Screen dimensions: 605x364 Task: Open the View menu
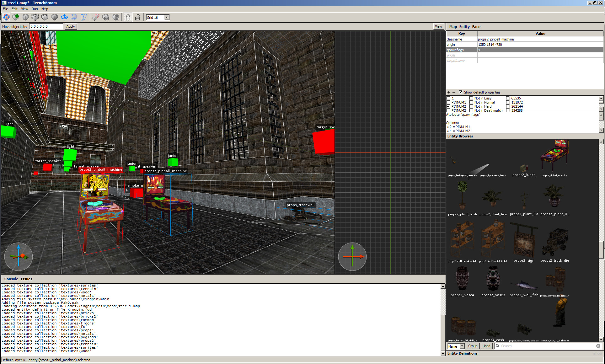click(24, 9)
